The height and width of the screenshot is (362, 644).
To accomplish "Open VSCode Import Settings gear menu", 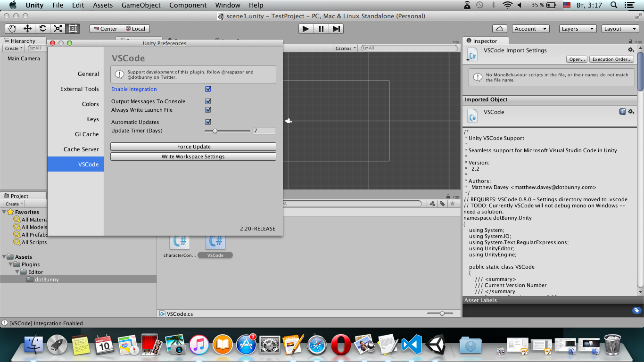I will point(631,50).
